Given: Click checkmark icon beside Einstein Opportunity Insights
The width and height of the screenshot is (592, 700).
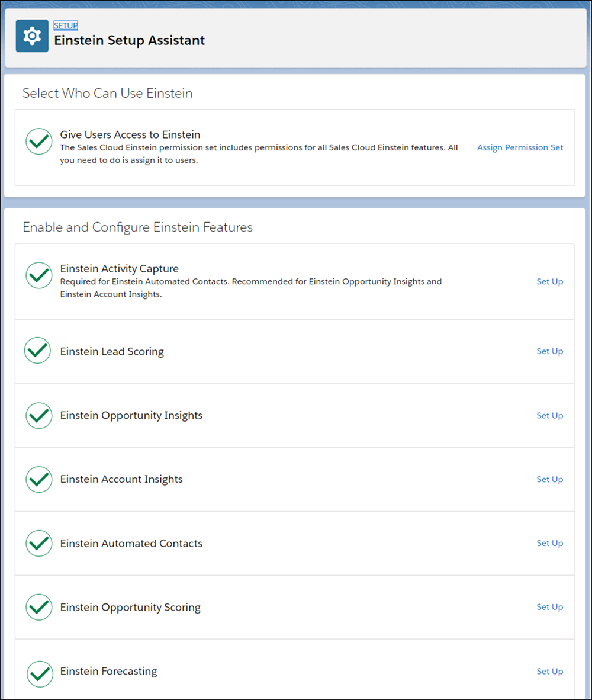Looking at the screenshot, I should click(x=39, y=416).
